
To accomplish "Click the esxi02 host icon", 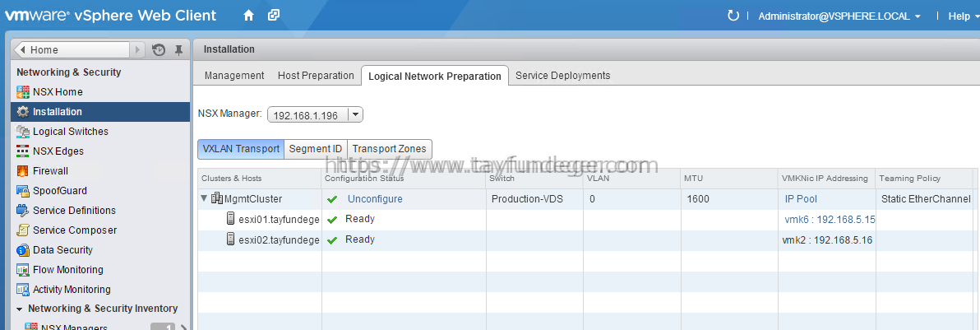I will pyautogui.click(x=231, y=239).
